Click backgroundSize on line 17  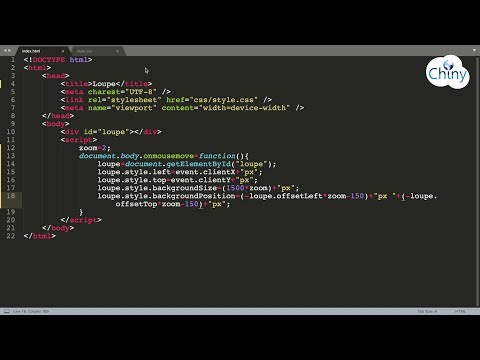pos(185,188)
